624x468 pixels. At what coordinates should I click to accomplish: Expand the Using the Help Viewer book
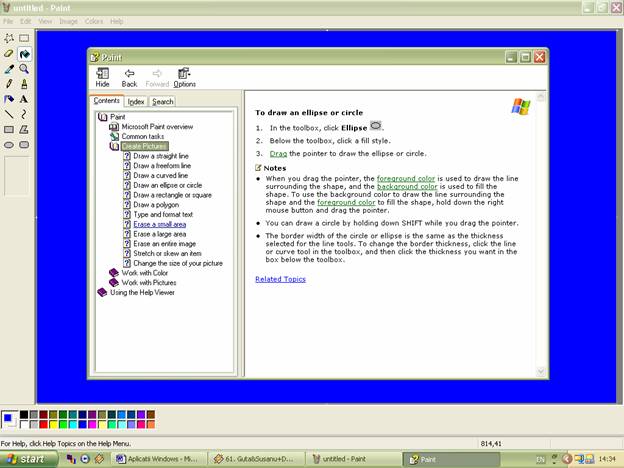142,292
